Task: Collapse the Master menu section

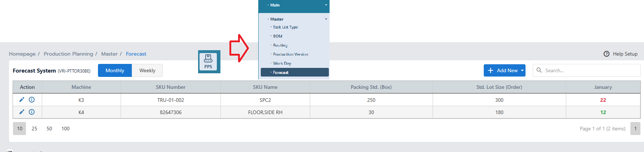Action: [x=326, y=19]
